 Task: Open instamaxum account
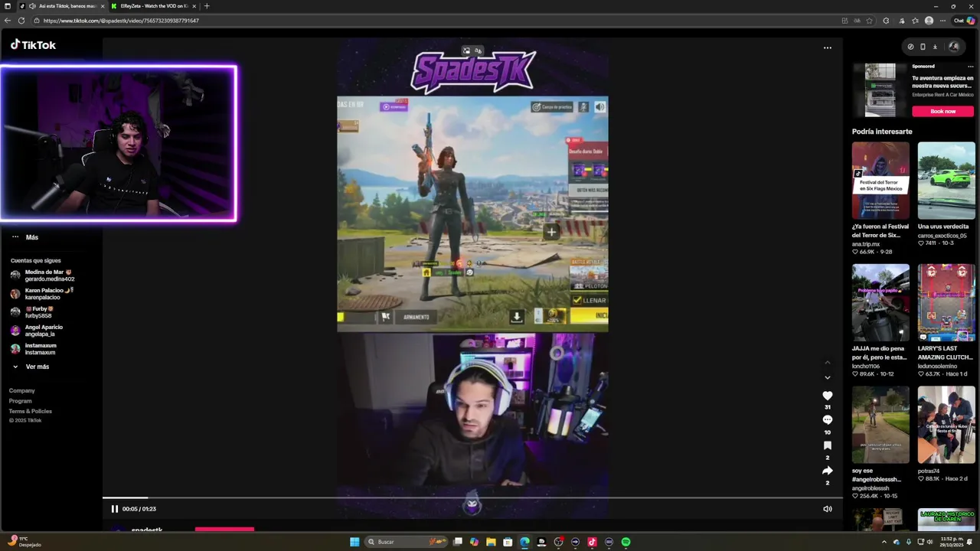coord(33,349)
